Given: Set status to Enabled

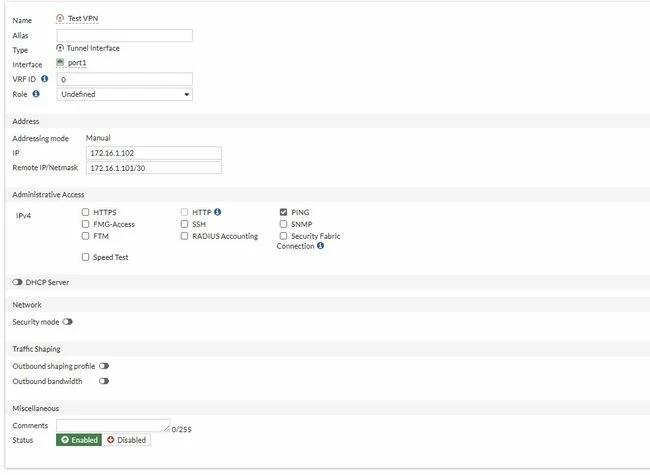Looking at the screenshot, I should pos(79,440).
